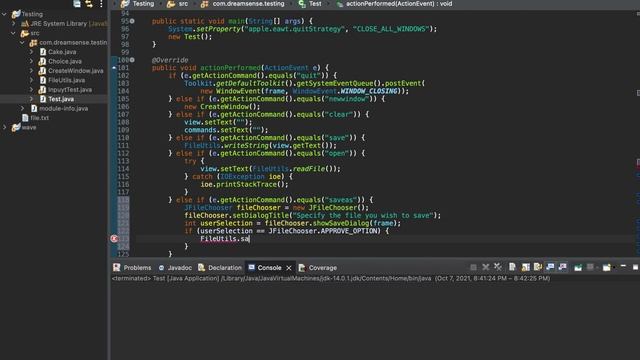Expand the wave project node
Image resolution: width=640 pixels, height=360 pixels.
4,127
